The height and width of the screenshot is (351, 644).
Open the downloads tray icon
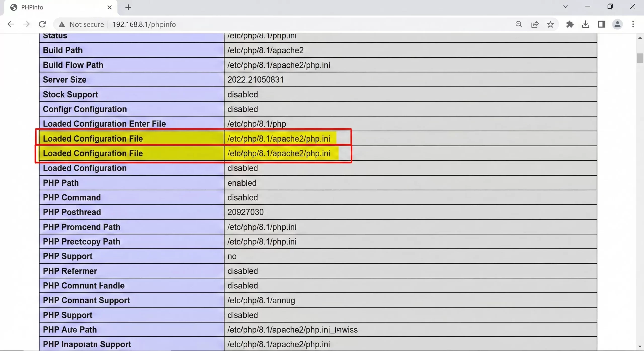point(585,24)
